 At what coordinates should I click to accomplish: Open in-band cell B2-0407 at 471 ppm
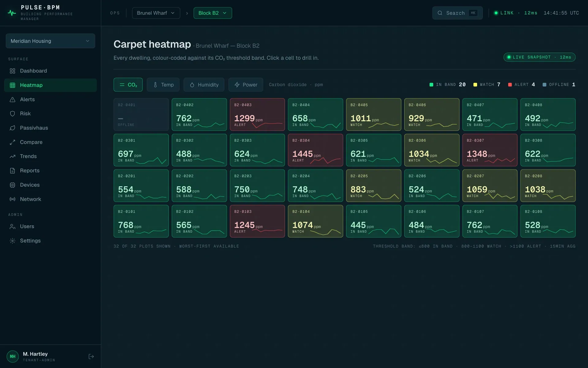coord(490,114)
